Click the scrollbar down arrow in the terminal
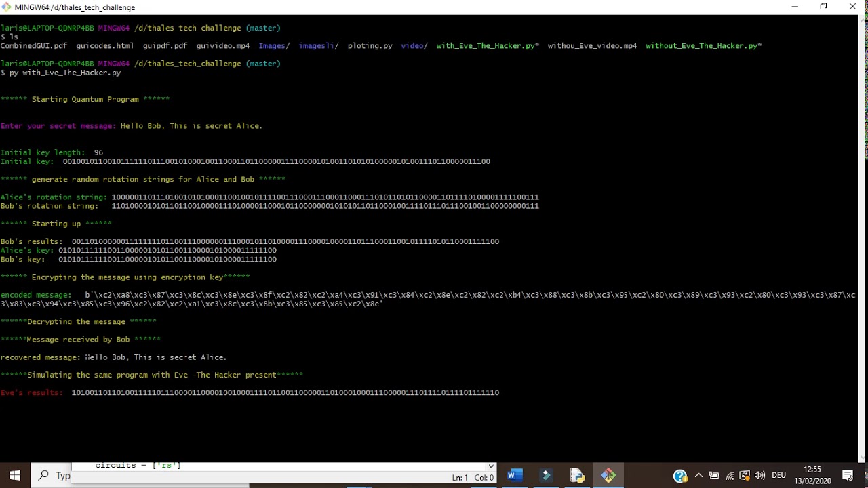Viewport: 868px width, 488px height. 862,458
